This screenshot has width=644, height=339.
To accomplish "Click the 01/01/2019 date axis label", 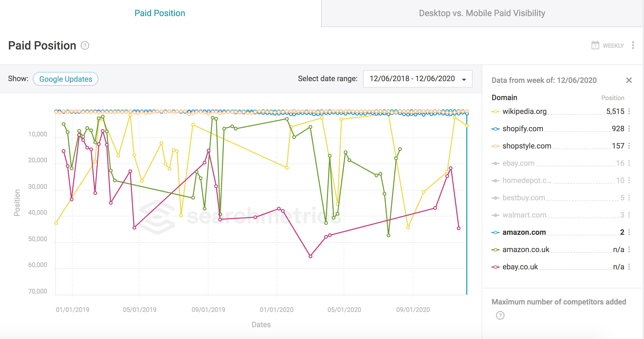I will tap(73, 310).
